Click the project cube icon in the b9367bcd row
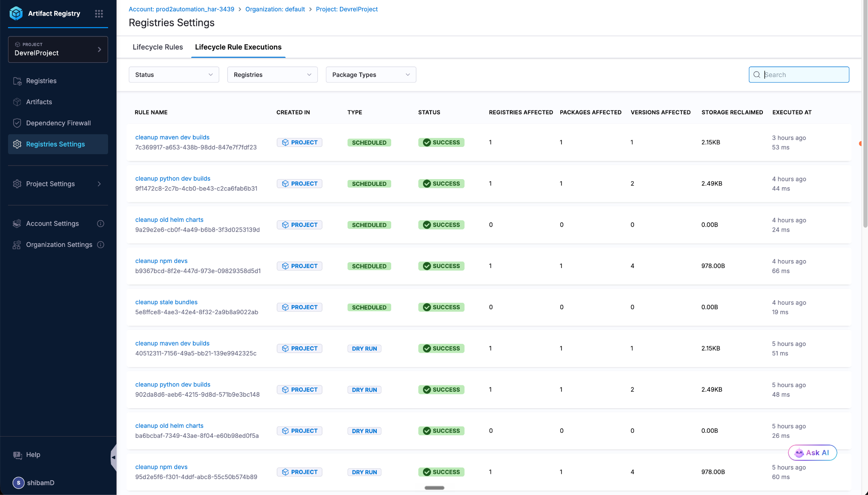This screenshot has height=495, width=868. (x=285, y=266)
